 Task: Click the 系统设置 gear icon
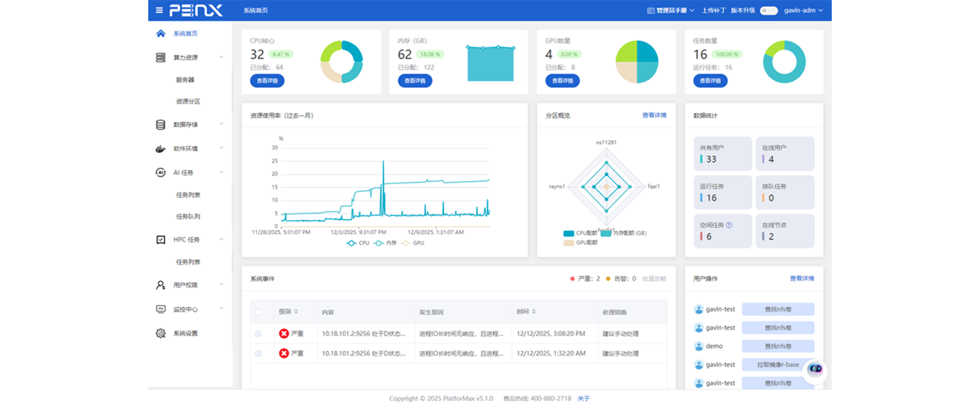[x=160, y=333]
